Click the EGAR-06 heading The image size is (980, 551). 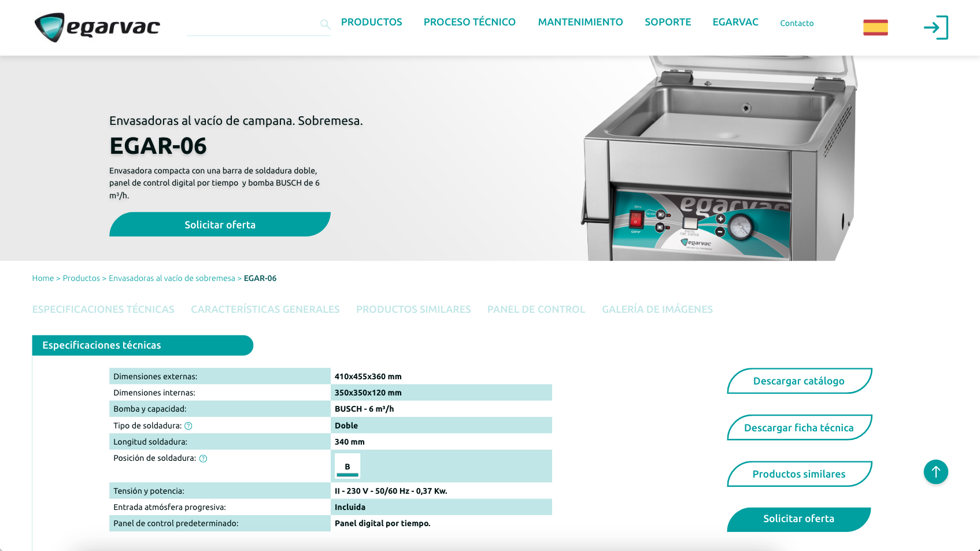click(158, 146)
